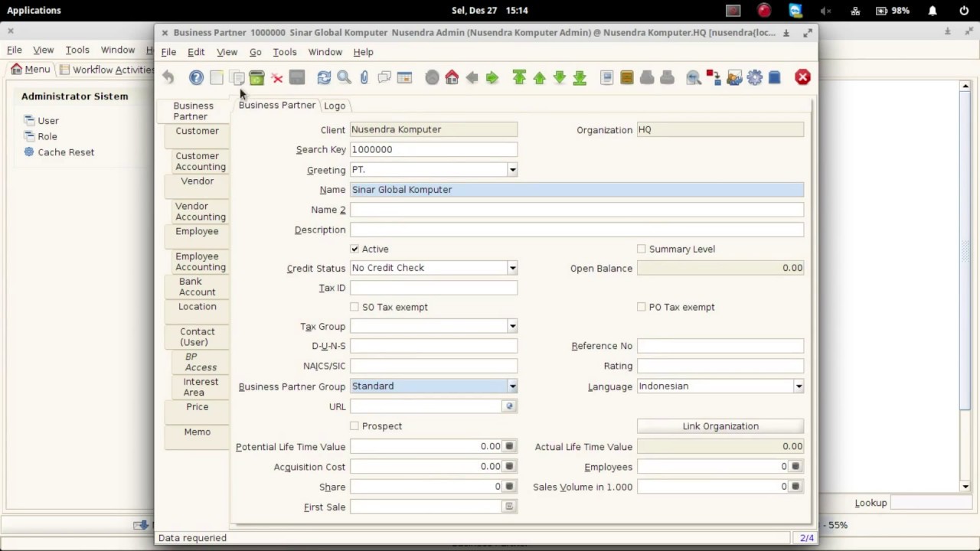Screen dimensions: 980x551
Task: Open the Go menu
Action: click(255, 52)
